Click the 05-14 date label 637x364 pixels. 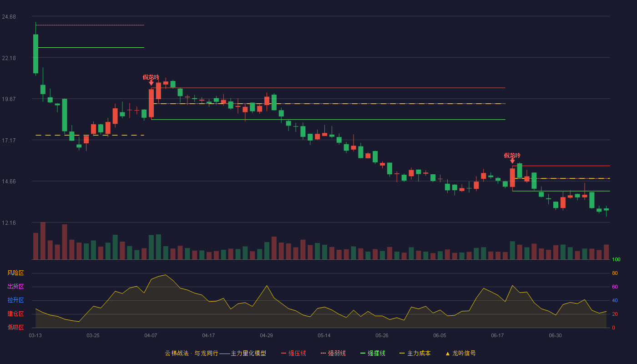pos(324,335)
